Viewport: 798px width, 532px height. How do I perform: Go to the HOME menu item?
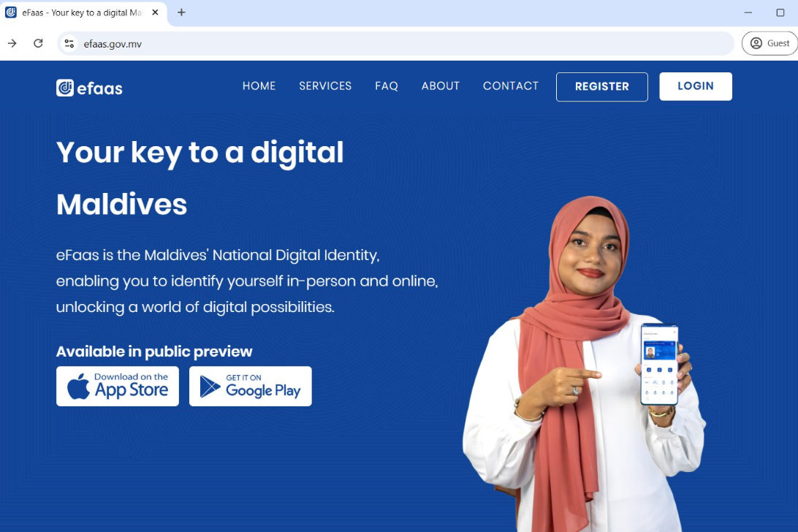[259, 86]
